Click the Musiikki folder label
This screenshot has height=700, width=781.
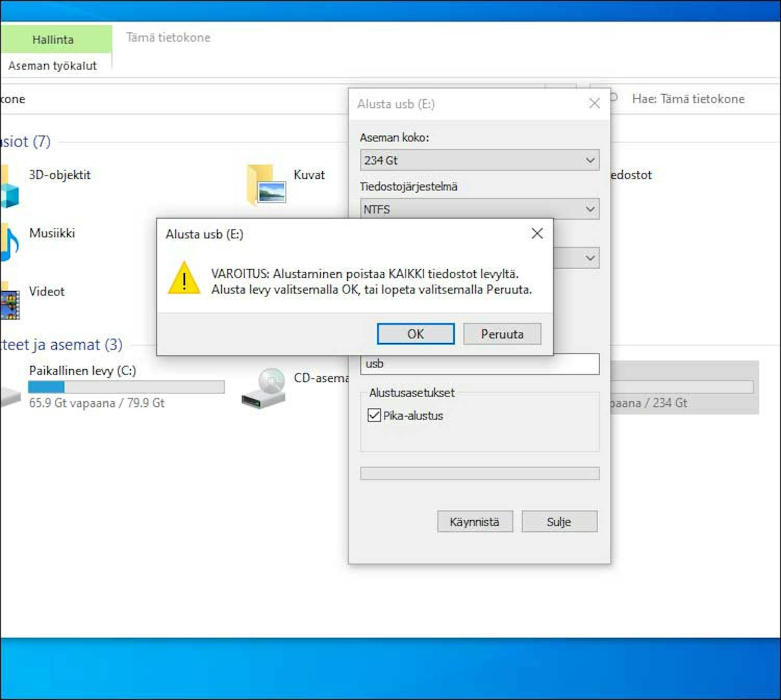[x=52, y=233]
